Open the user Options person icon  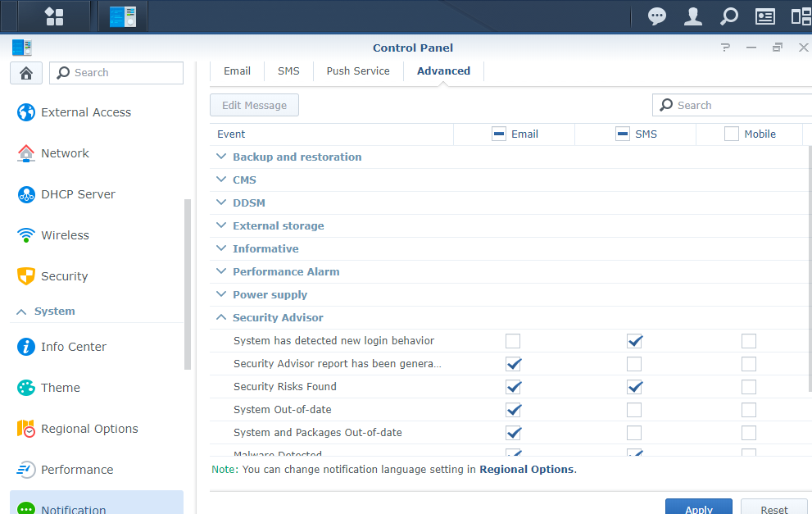click(693, 16)
